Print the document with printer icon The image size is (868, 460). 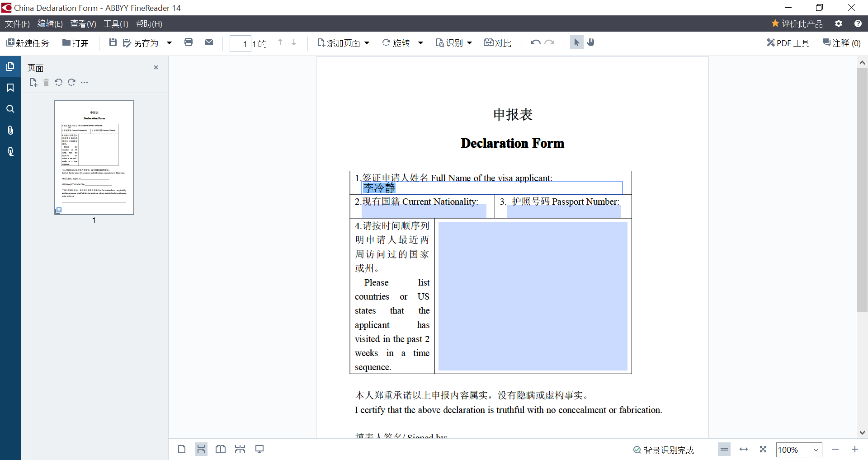point(189,42)
